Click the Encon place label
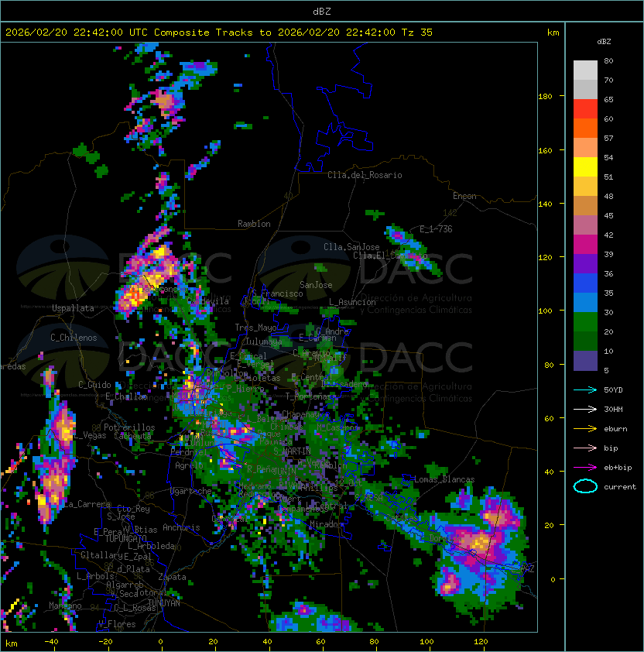 coord(464,196)
